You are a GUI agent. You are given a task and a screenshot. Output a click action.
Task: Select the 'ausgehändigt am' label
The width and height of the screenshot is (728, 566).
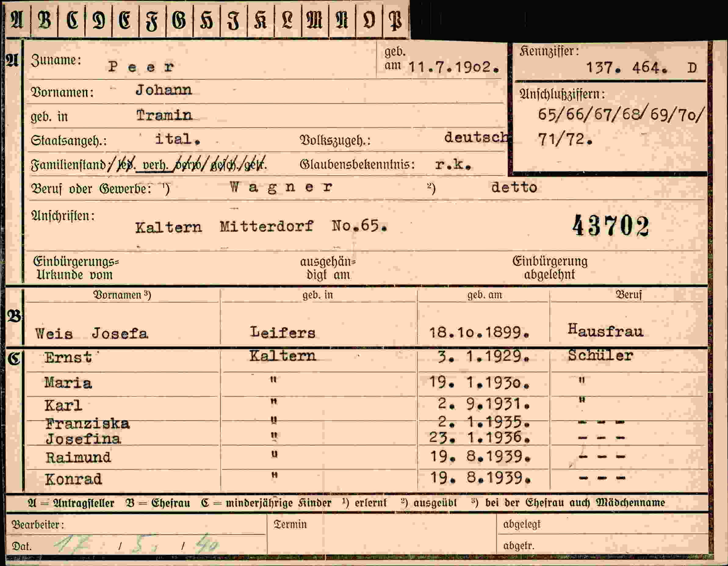tap(328, 268)
